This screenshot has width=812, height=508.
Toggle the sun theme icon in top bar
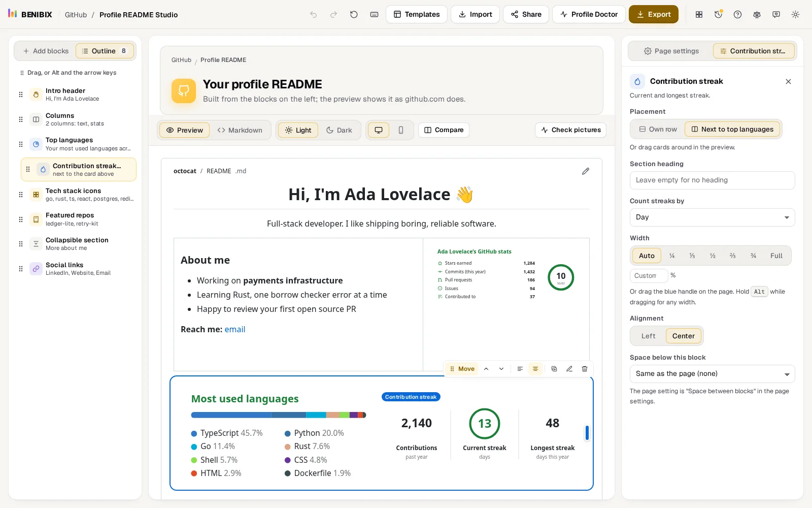795,15
